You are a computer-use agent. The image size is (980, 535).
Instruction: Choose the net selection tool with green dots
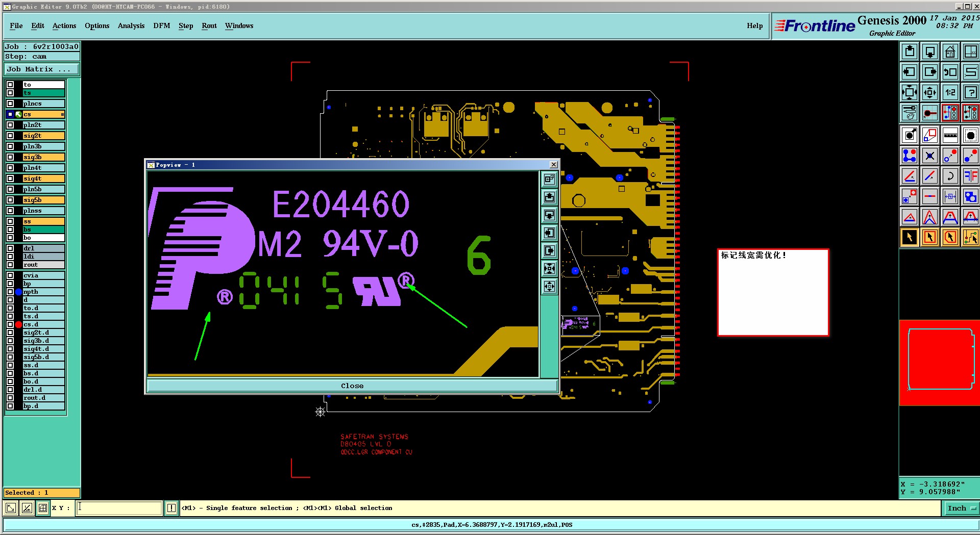click(x=970, y=237)
